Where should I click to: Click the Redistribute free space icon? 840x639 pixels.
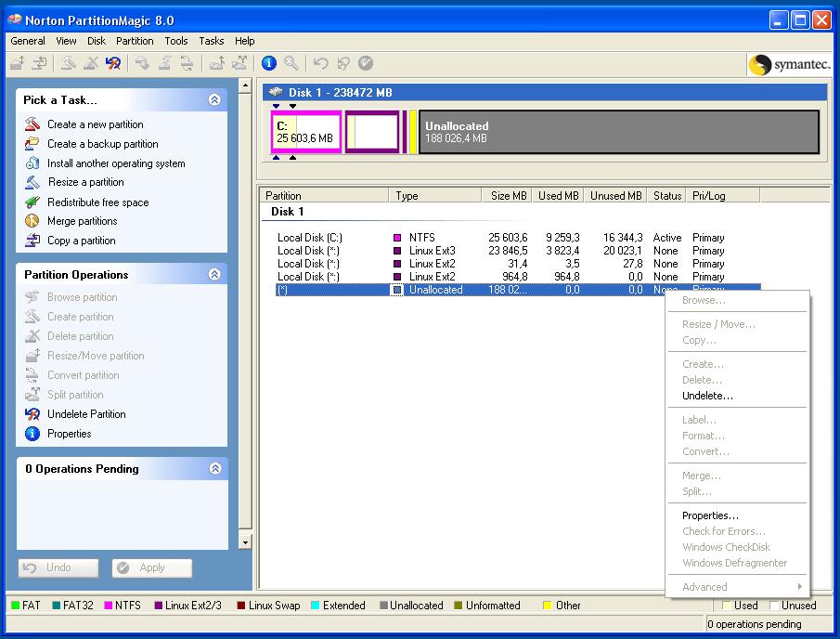(32, 202)
